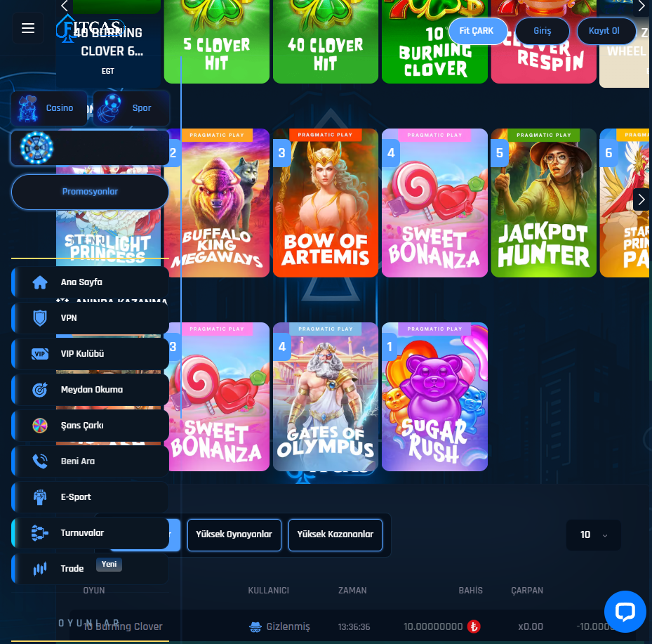Click the Giriş login button

(543, 31)
